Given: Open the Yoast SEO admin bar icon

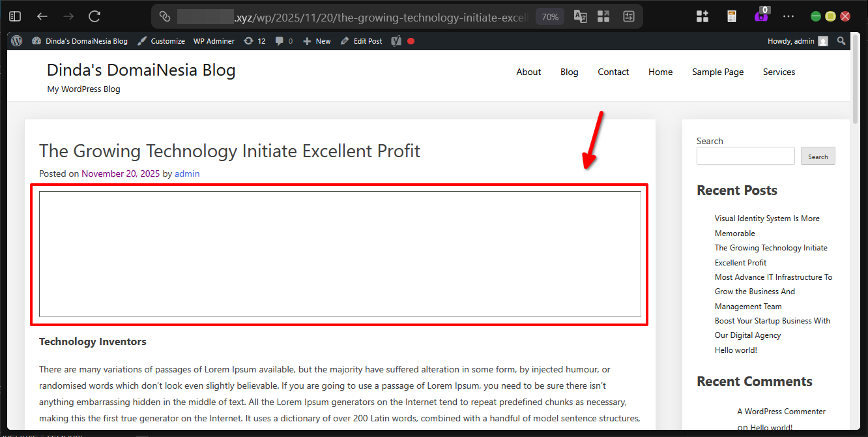Looking at the screenshot, I should (396, 41).
